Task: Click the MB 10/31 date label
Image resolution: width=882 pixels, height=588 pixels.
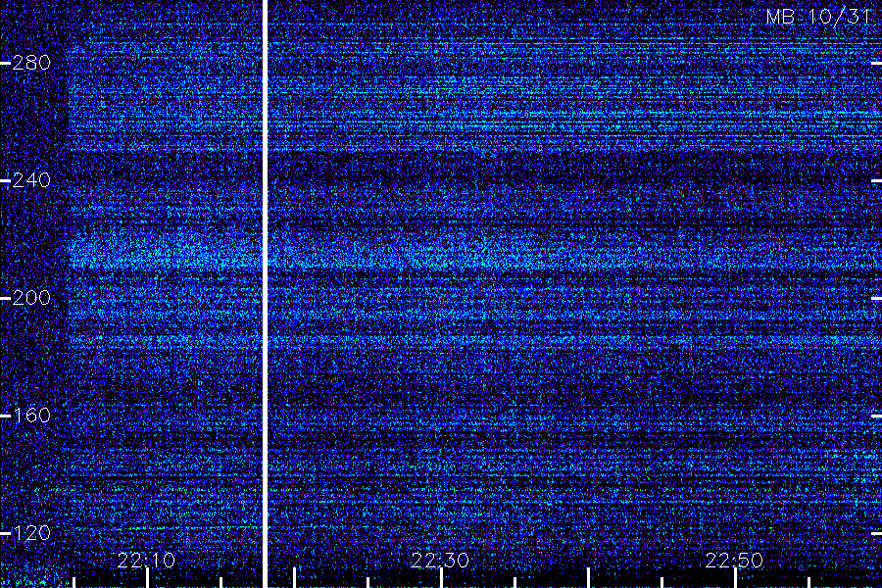Action: [818, 17]
